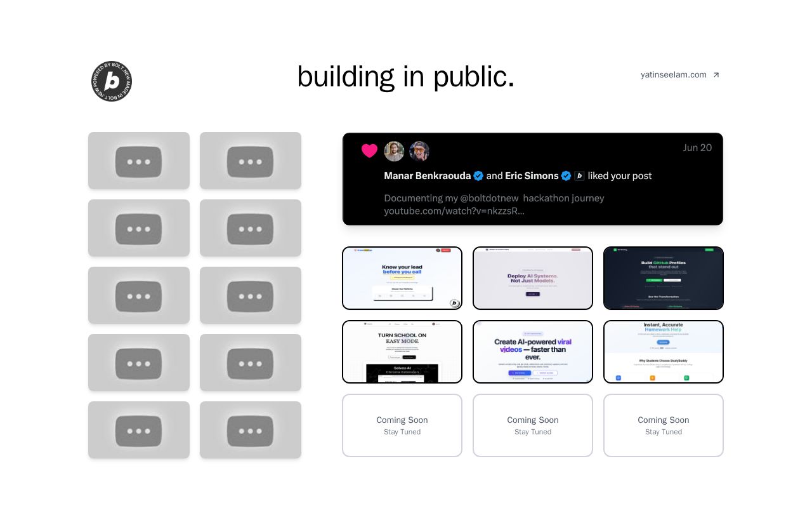This screenshot has height=508, width=812.
Task: Open the "Know your lead before you call" project
Action: coord(402,278)
